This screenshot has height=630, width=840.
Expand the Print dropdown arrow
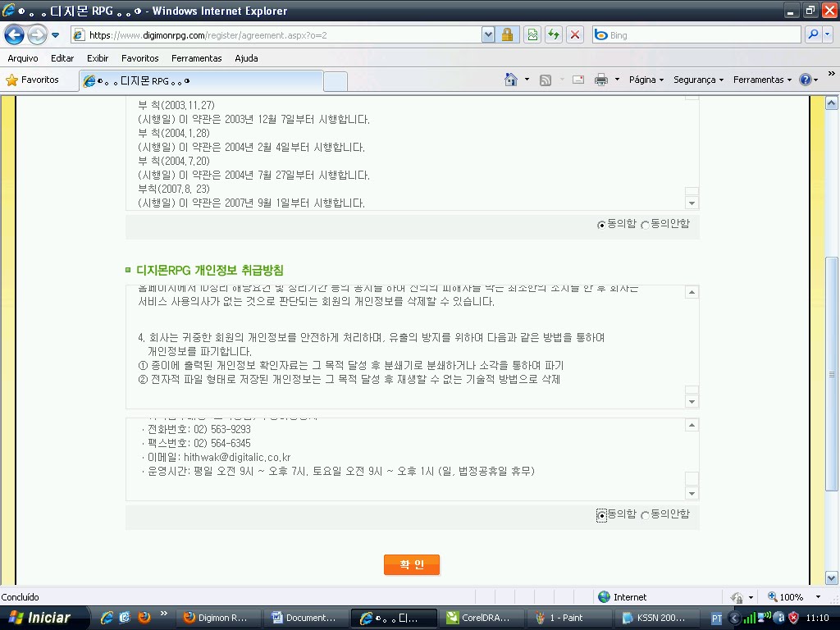(x=617, y=80)
